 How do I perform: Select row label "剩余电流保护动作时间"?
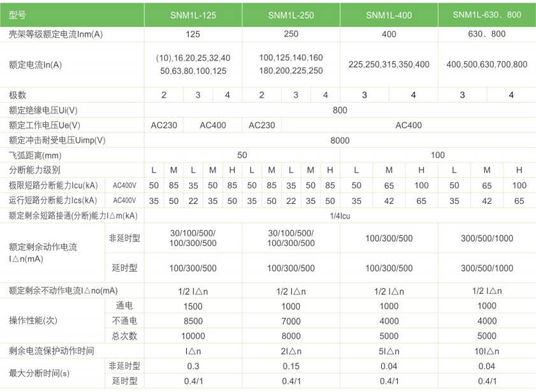point(51,351)
